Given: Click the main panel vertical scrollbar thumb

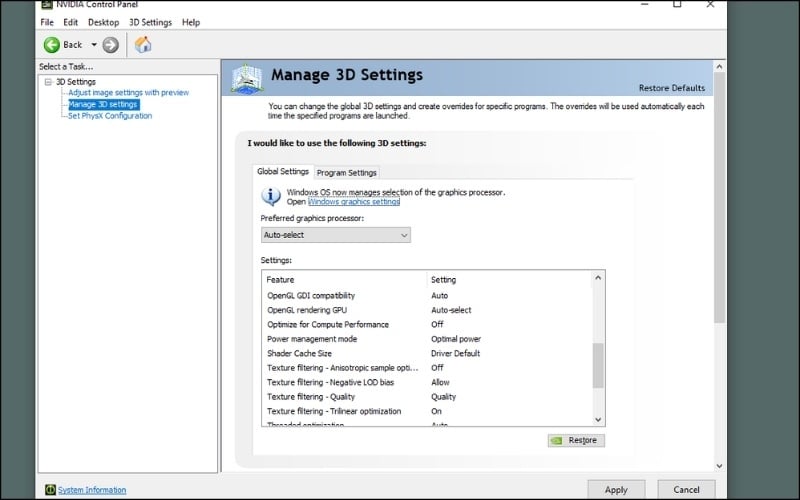Looking at the screenshot, I should pos(719,197).
